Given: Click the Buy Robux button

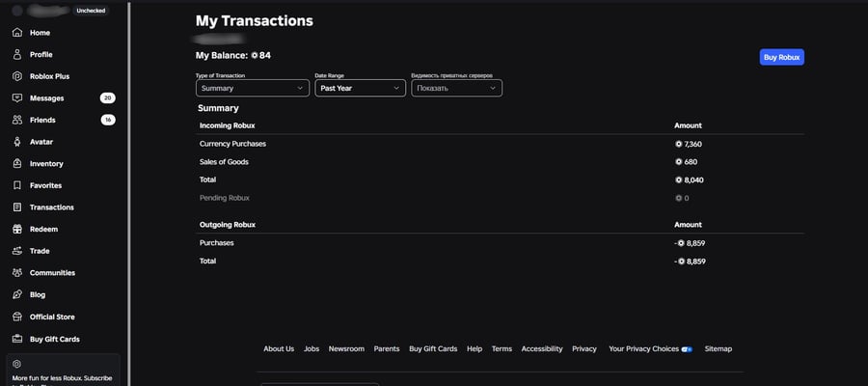Looking at the screenshot, I should tap(781, 57).
